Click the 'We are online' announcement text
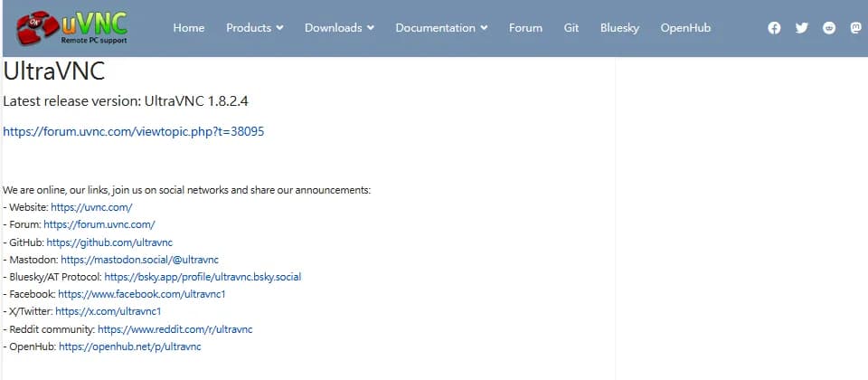This screenshot has width=868, height=380. tap(186, 190)
